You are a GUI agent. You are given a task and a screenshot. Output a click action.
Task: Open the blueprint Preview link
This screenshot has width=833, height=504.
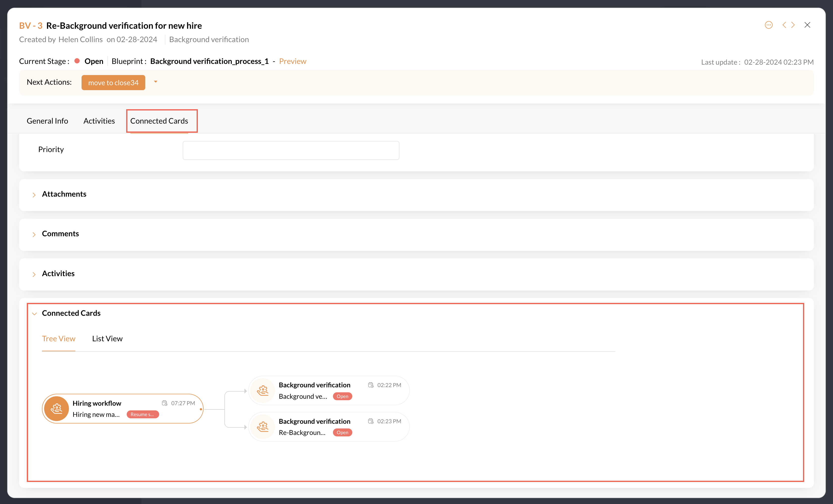[x=293, y=61]
